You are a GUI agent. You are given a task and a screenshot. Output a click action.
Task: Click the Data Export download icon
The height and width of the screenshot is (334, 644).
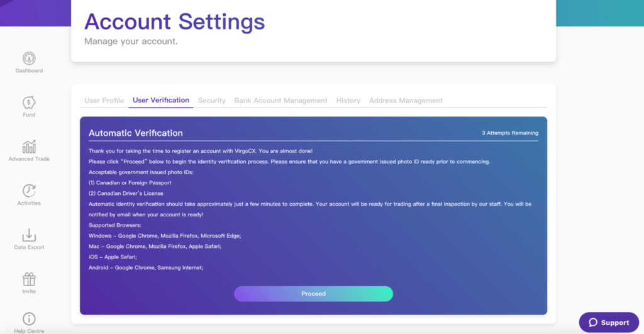[29, 235]
